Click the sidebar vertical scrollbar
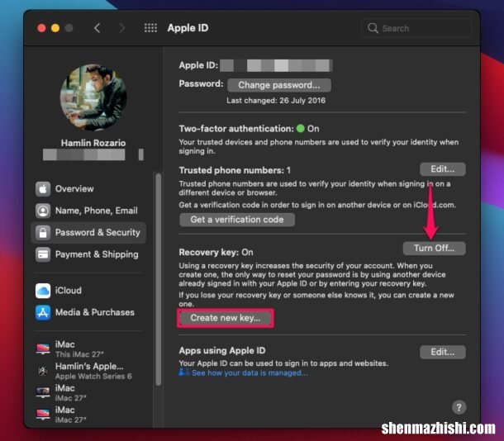Viewport: 504px width, 441px height. (158, 279)
